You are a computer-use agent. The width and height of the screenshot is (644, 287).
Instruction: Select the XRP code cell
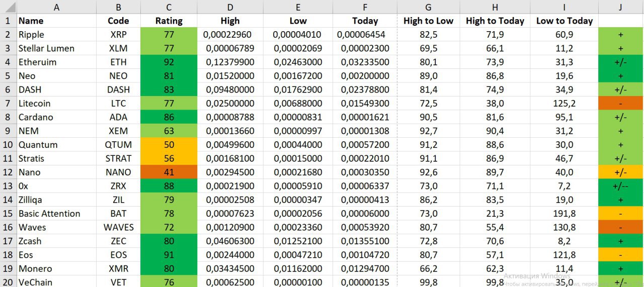pyautogui.click(x=118, y=35)
